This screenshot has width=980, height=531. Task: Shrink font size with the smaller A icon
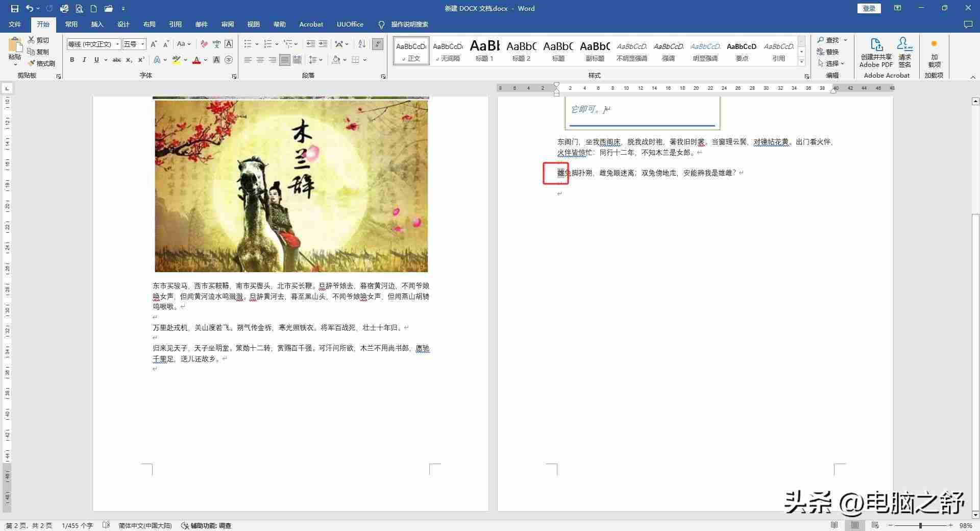pyautogui.click(x=166, y=44)
